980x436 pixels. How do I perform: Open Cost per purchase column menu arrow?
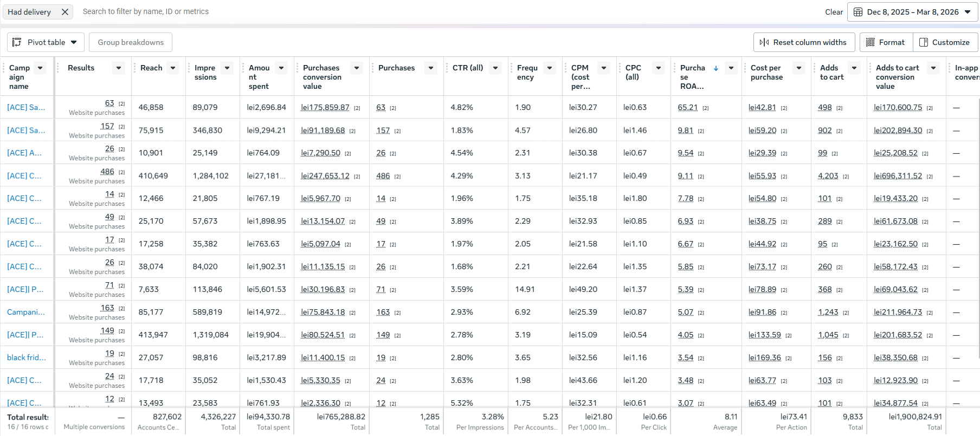point(799,68)
